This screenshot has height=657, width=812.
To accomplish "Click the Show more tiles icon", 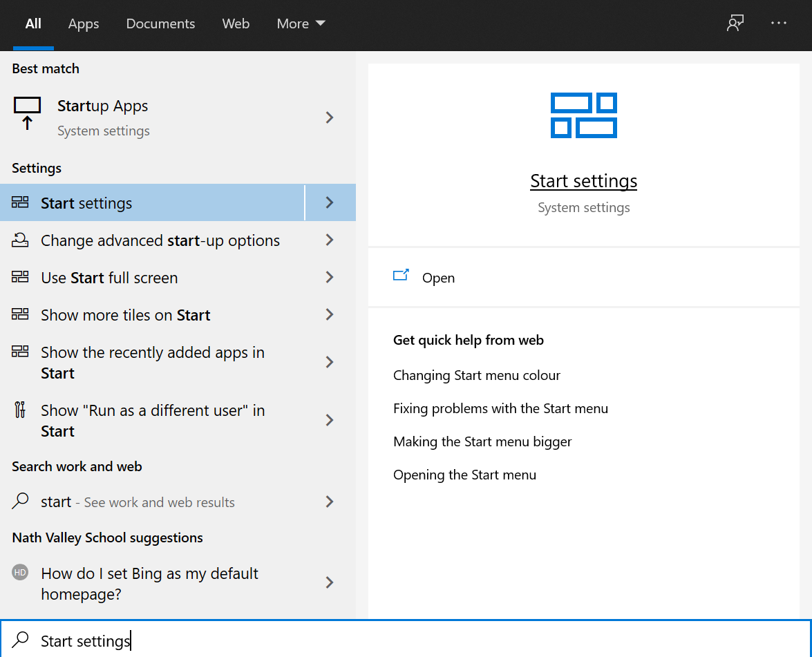I will 20,314.
